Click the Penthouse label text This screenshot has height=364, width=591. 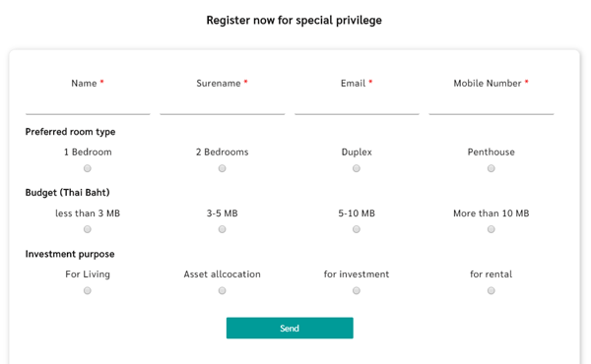tap(491, 152)
